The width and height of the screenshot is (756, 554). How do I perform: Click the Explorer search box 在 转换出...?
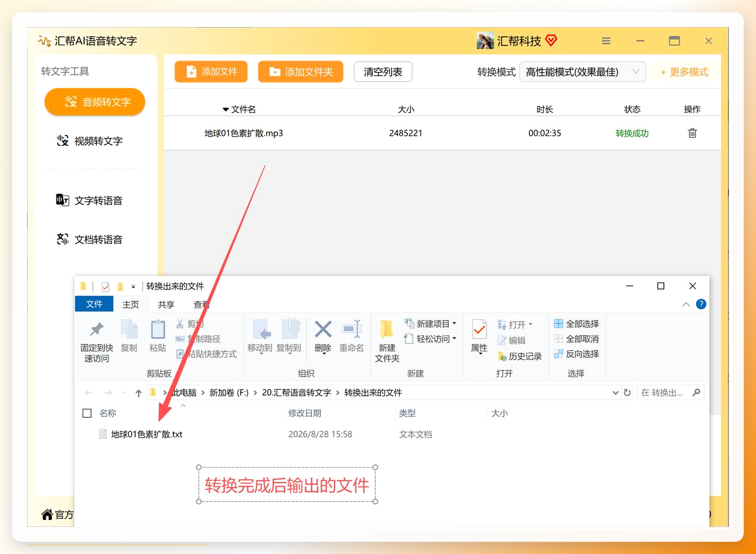pos(670,392)
